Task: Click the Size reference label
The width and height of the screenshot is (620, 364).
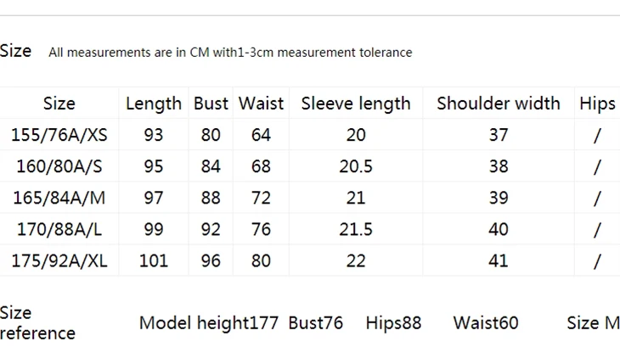Action: point(37,323)
